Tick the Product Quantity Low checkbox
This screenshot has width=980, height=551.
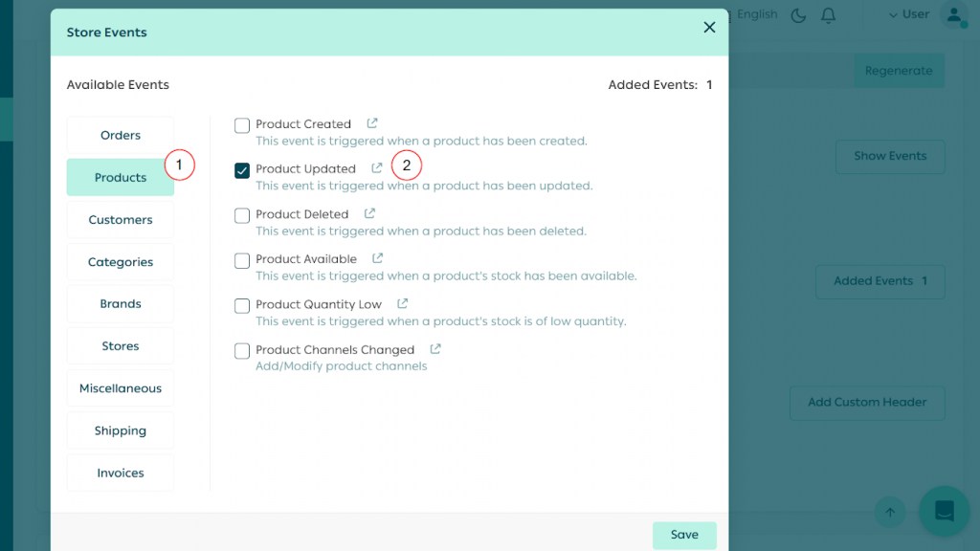click(x=242, y=306)
